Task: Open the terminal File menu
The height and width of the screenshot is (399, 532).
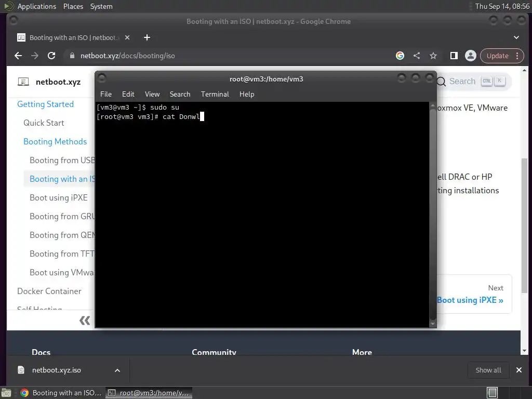Action: click(106, 94)
